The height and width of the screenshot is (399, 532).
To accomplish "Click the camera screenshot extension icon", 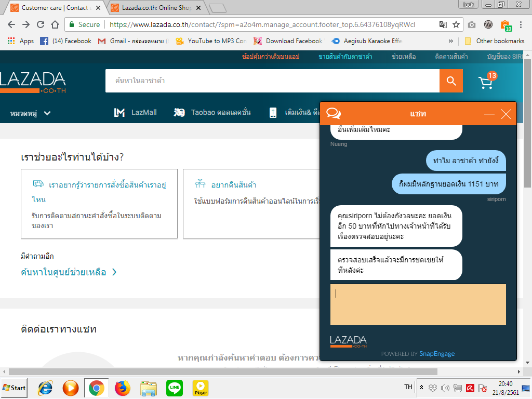I will (x=472, y=24).
